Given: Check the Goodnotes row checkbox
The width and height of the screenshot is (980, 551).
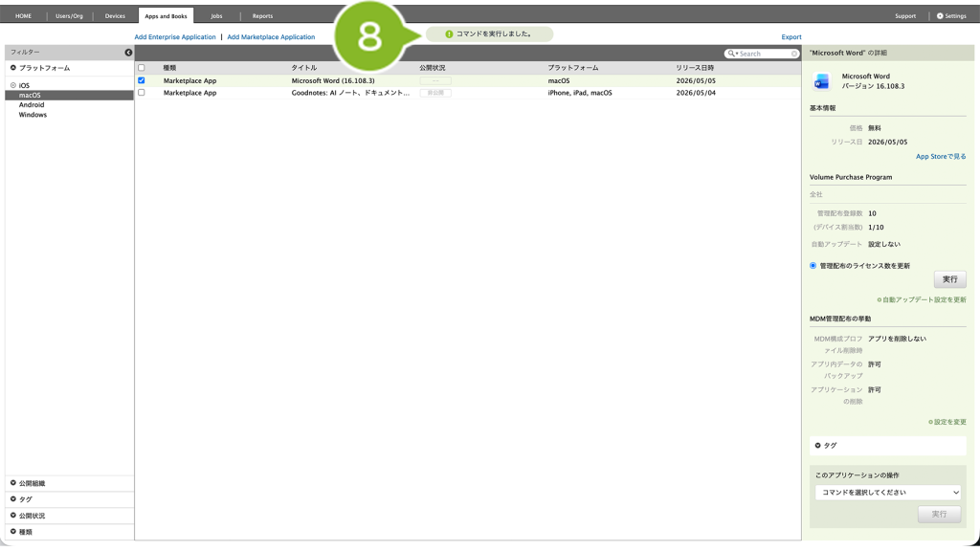Looking at the screenshot, I should [142, 93].
